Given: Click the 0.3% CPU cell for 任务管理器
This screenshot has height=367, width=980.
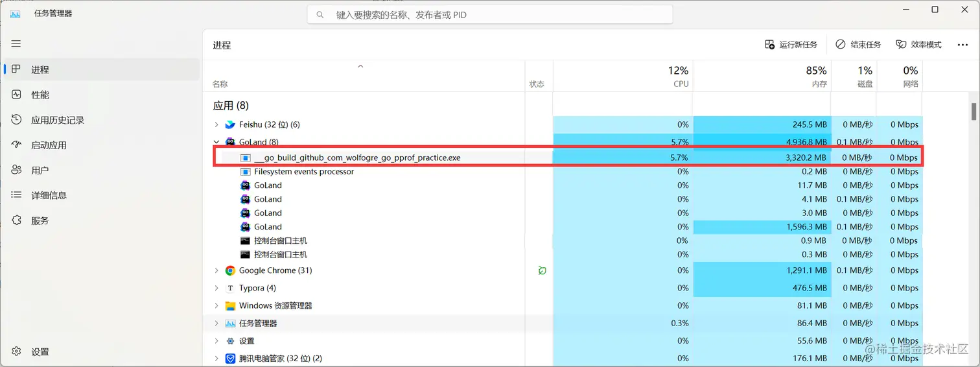Looking at the screenshot, I should (623, 323).
